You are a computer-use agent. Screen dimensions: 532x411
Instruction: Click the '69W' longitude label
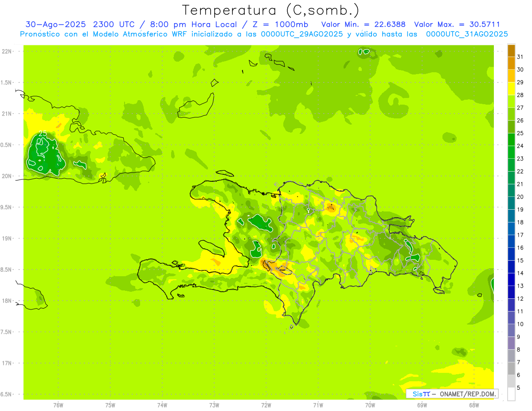pyautogui.click(x=422, y=405)
